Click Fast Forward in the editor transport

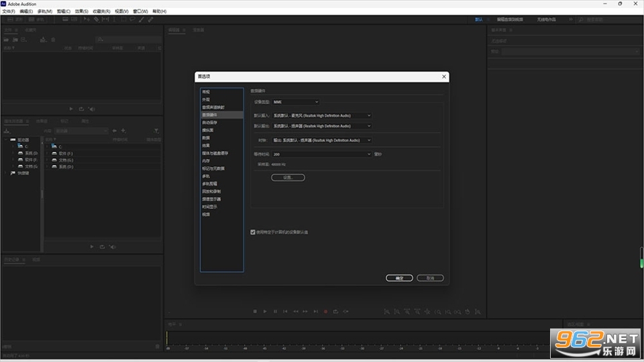point(305,312)
